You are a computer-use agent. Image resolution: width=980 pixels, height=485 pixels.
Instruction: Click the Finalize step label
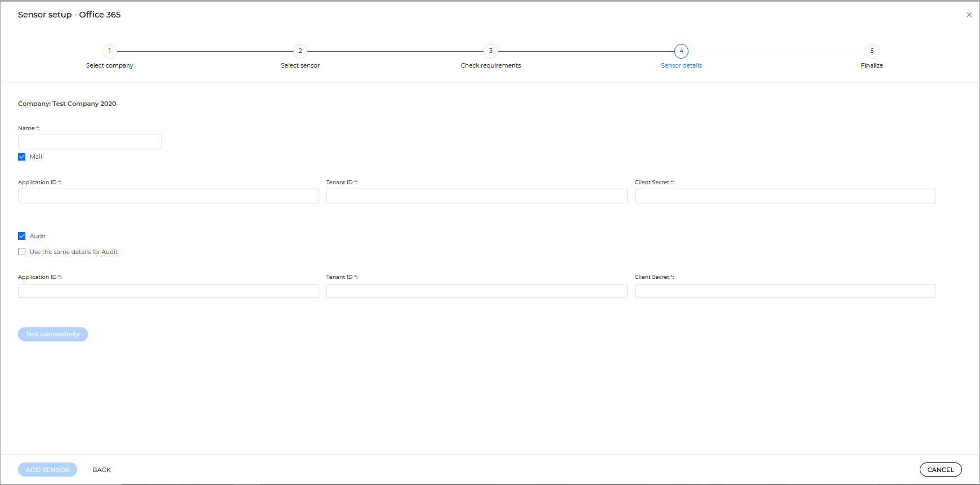[872, 65]
